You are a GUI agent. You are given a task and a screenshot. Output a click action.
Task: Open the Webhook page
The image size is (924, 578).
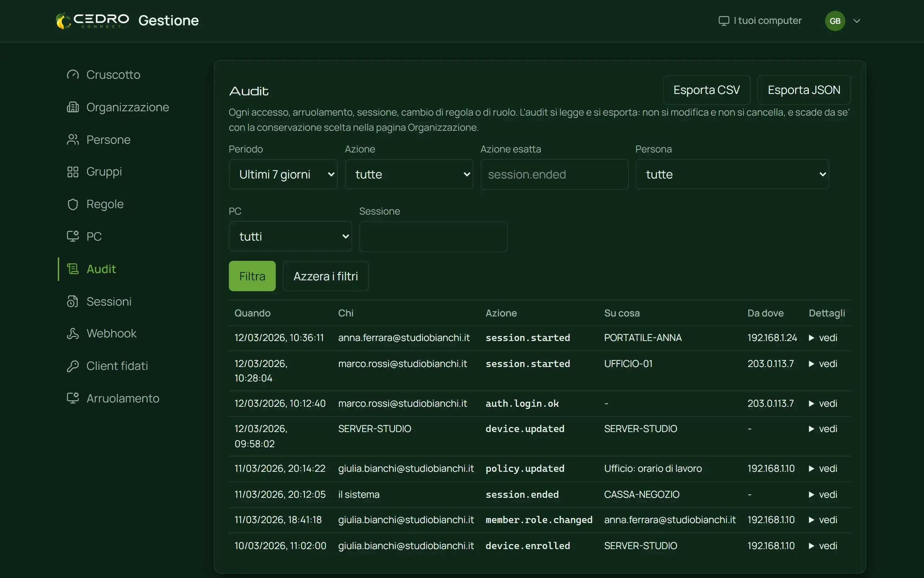pyautogui.click(x=112, y=333)
